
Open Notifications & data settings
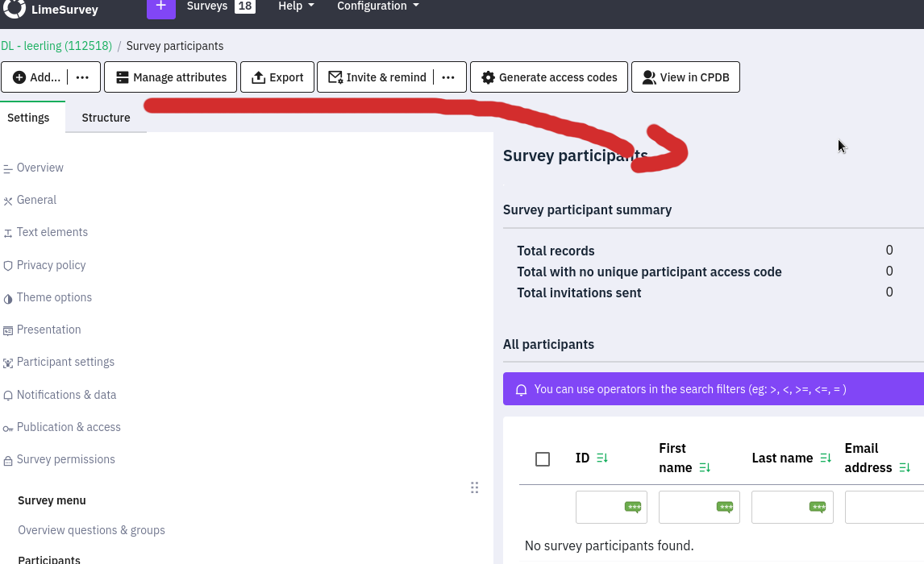(x=66, y=395)
